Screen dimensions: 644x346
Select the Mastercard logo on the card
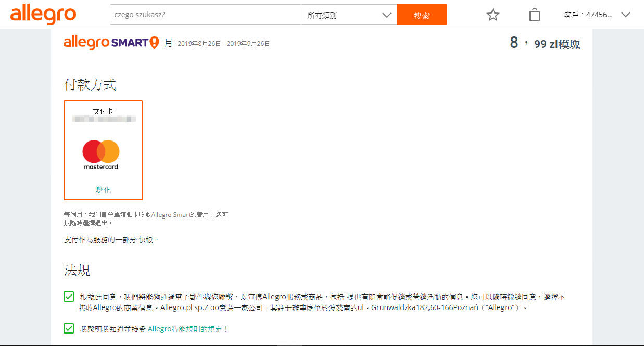pyautogui.click(x=101, y=155)
